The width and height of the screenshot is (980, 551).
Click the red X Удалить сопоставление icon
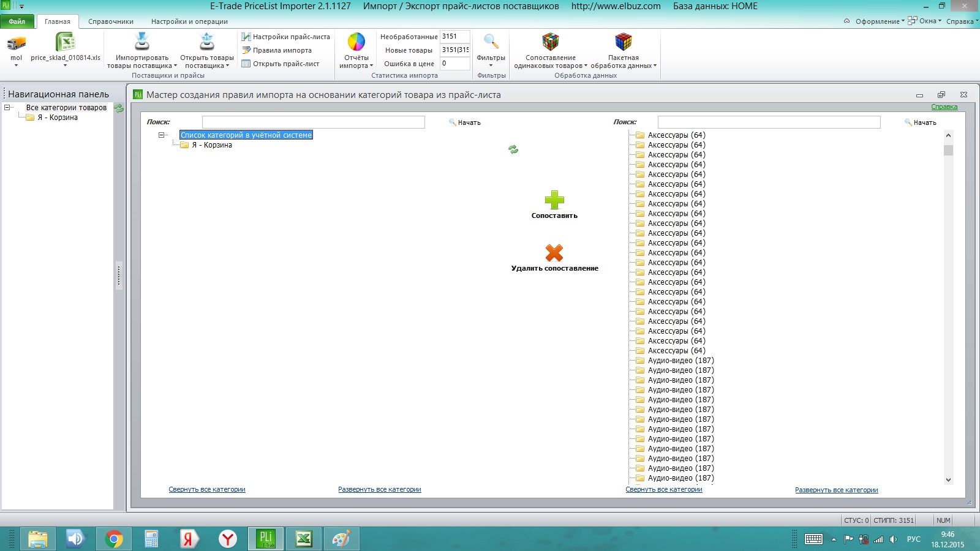(554, 253)
